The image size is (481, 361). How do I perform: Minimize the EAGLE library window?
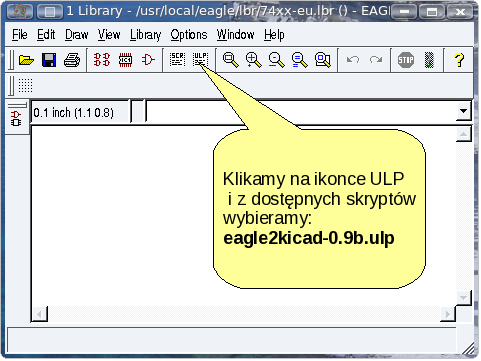point(404,12)
